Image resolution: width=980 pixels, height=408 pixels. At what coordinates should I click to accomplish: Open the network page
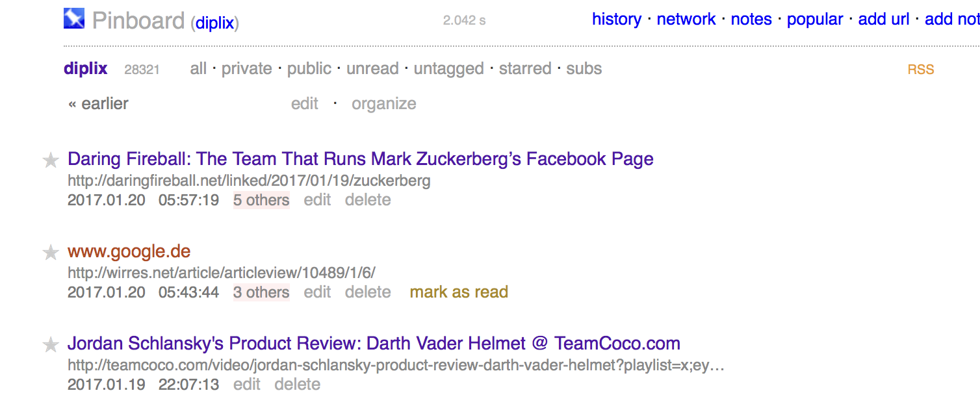[686, 19]
